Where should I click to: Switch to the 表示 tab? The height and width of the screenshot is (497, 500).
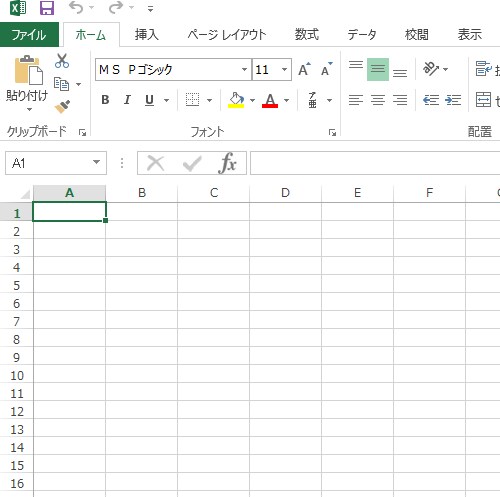tap(470, 35)
